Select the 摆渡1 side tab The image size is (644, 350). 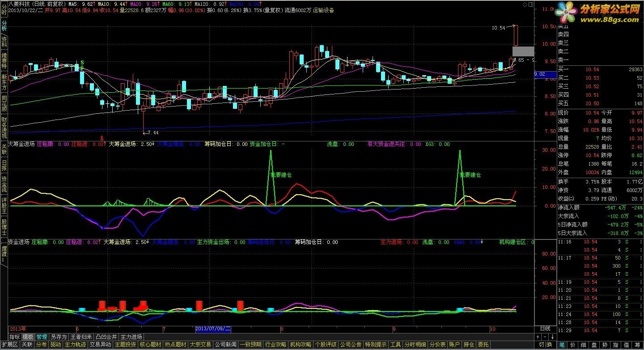pyautogui.click(x=4, y=254)
